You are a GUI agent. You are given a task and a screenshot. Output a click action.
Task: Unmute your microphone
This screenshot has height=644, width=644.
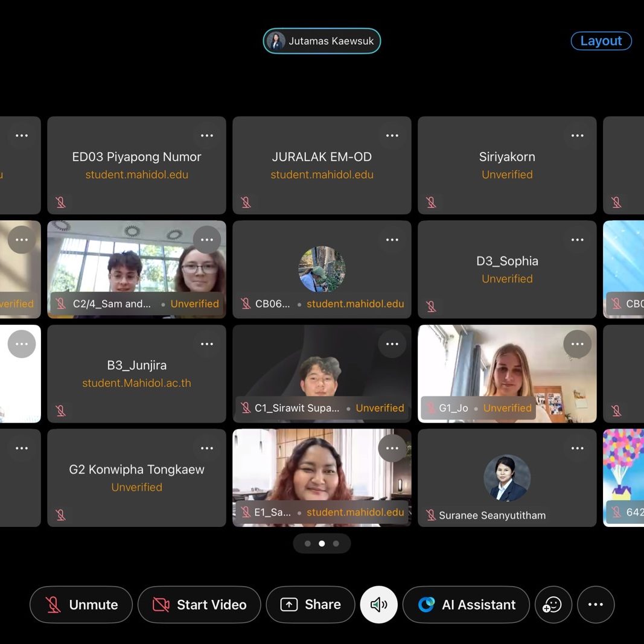81,605
